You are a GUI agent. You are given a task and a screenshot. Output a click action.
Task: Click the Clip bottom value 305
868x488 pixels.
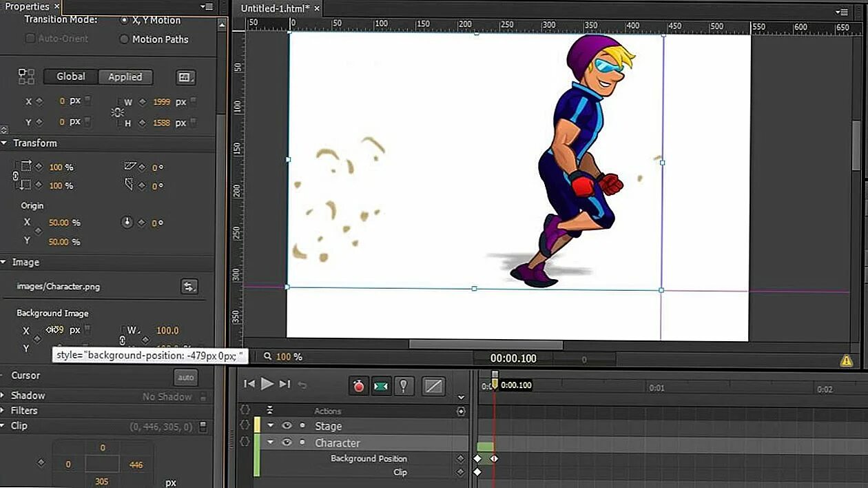click(x=102, y=482)
